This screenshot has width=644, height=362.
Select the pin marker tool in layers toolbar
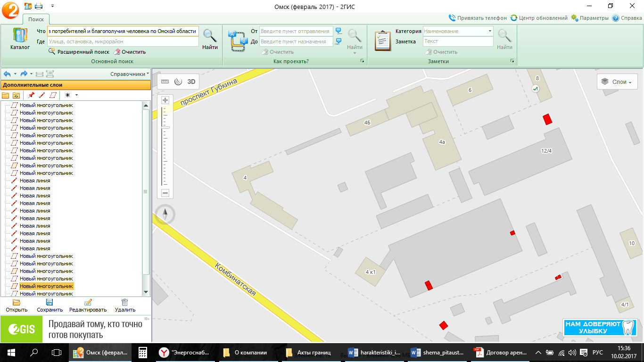[31, 95]
